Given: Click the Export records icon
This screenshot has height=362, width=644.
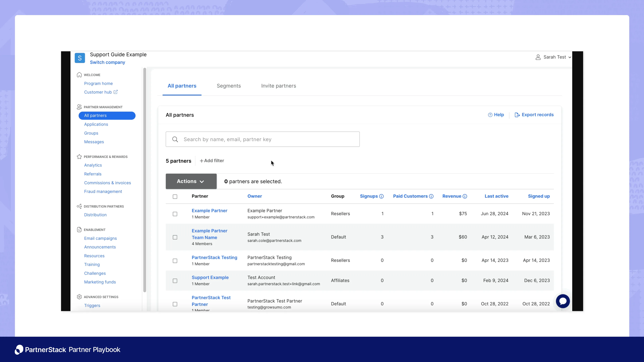Looking at the screenshot, I should pyautogui.click(x=517, y=115).
